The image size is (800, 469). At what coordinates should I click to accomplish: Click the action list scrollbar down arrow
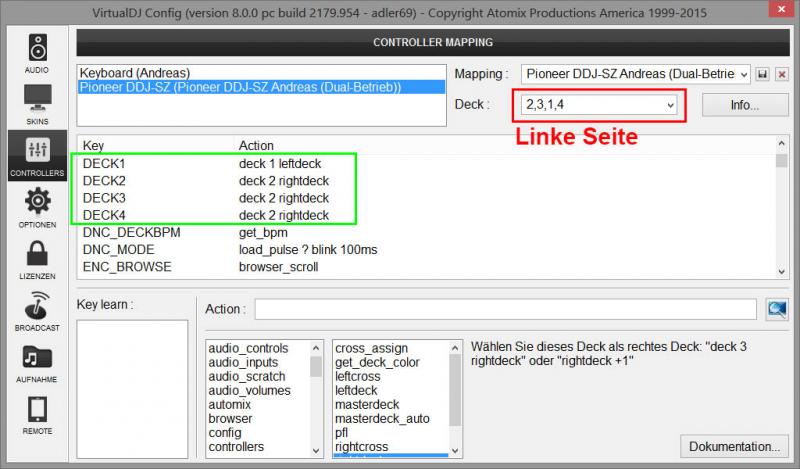click(455, 451)
